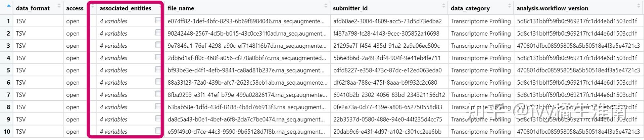This screenshot has width=644, height=140.
Task: Expand the associated_entities data icon in row 5
Action: (158, 70)
